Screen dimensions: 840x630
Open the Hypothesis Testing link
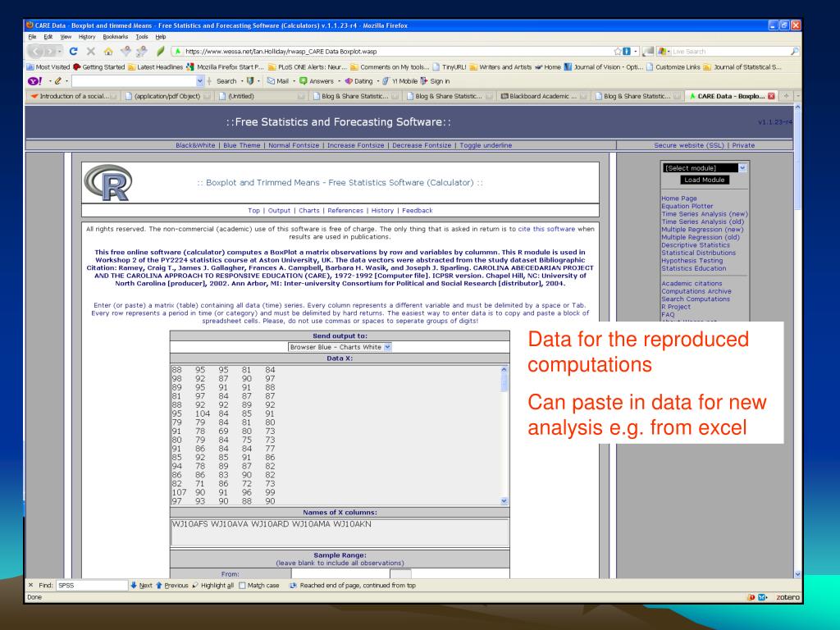[x=692, y=260]
